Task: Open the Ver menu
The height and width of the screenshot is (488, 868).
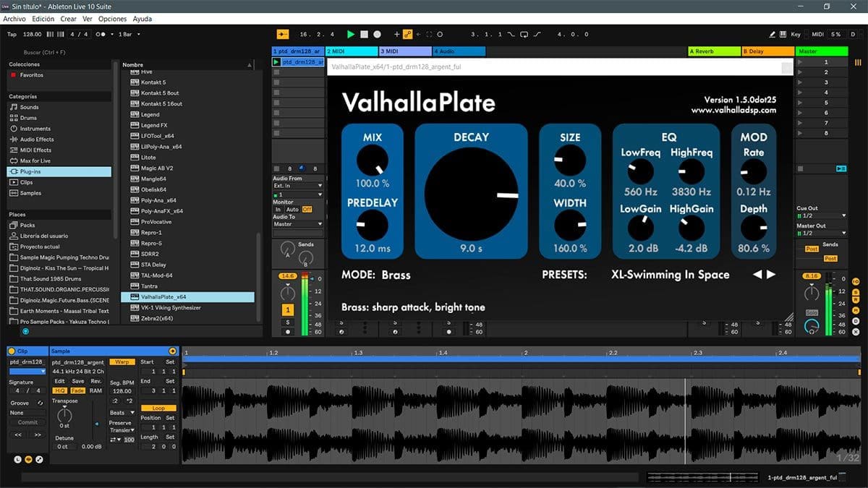Action: pos(88,19)
